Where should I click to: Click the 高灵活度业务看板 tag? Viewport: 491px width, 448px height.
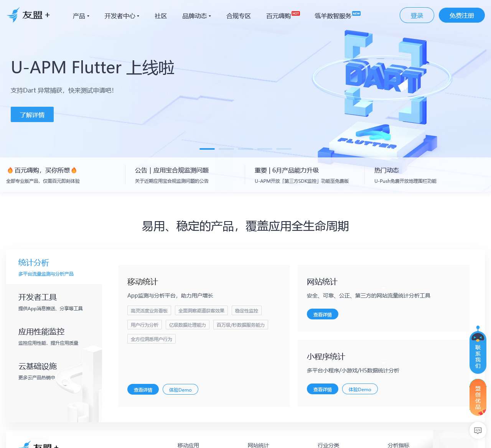coord(149,311)
